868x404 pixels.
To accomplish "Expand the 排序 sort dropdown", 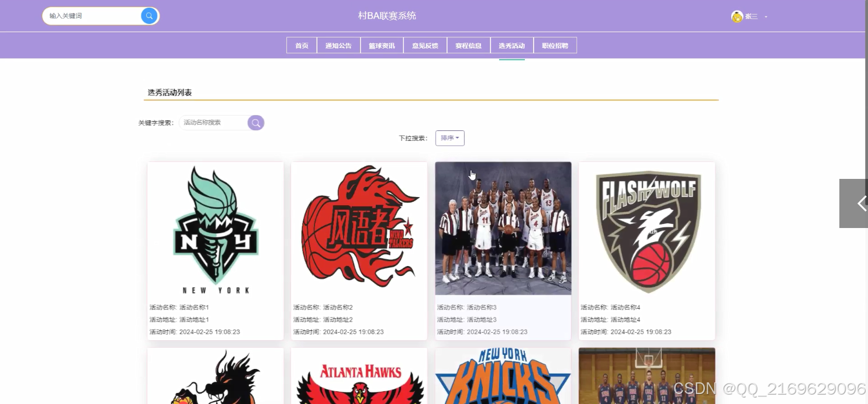I will pyautogui.click(x=450, y=138).
